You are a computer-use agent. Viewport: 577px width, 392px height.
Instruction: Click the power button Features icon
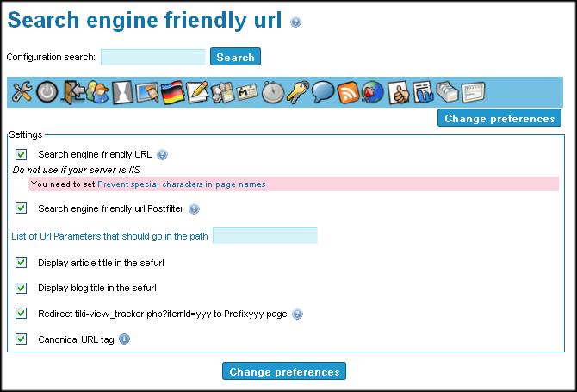click(x=47, y=92)
